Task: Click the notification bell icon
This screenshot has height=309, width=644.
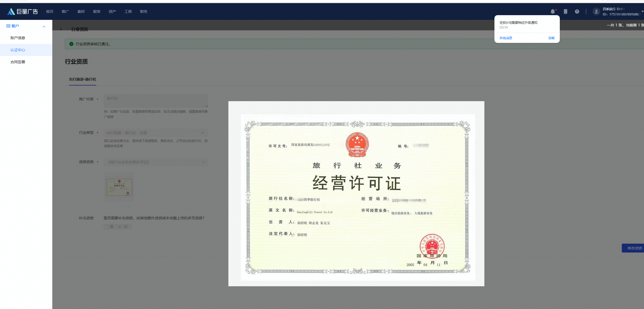Action: coord(552,12)
